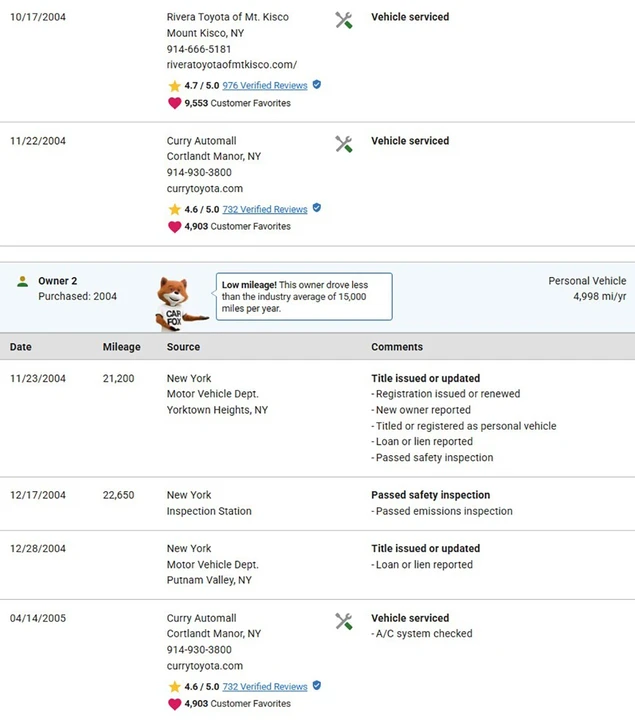This screenshot has width=635, height=720.
Task: Click the Registration issued or renewed comment
Action: [446, 394]
